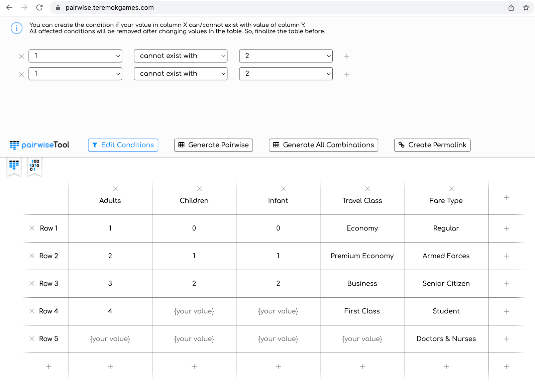
Task: Delete Row 5 from the table
Action: pyautogui.click(x=32, y=339)
